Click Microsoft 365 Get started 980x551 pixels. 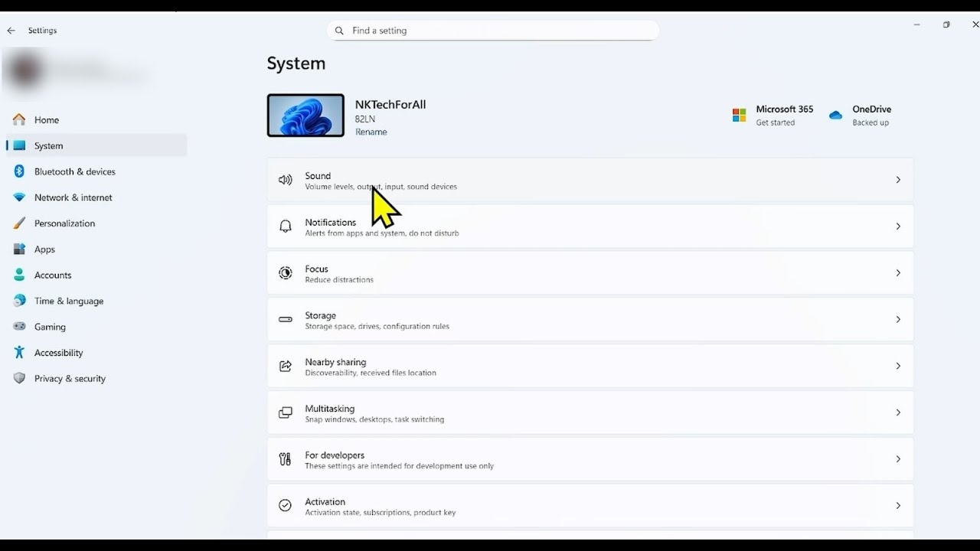pos(775,122)
